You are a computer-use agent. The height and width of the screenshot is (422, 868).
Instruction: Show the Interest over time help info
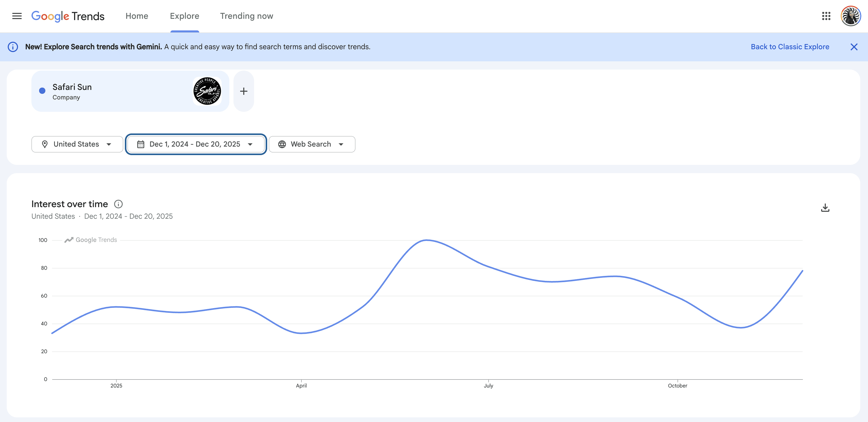(x=118, y=204)
